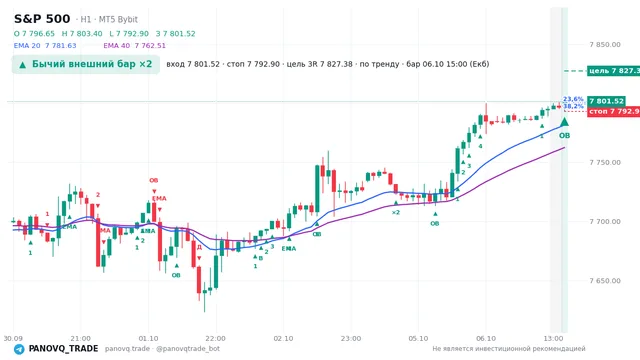
Task: Click the red стоп 7 792.9 price tag
Action: pos(613,111)
